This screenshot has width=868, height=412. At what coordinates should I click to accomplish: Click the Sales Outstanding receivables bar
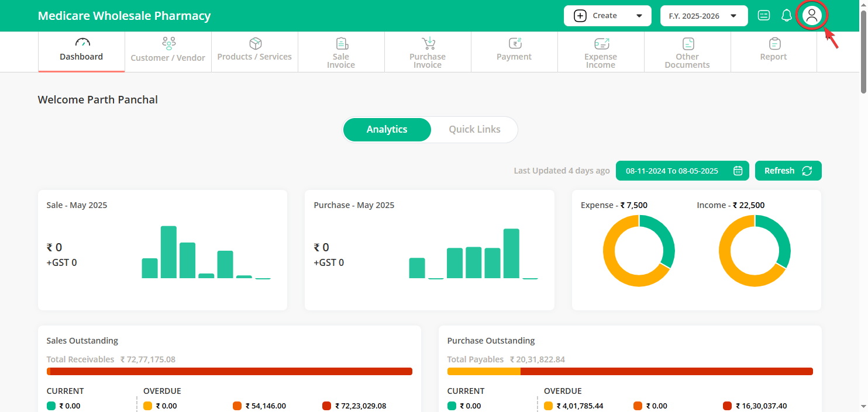[x=229, y=372]
